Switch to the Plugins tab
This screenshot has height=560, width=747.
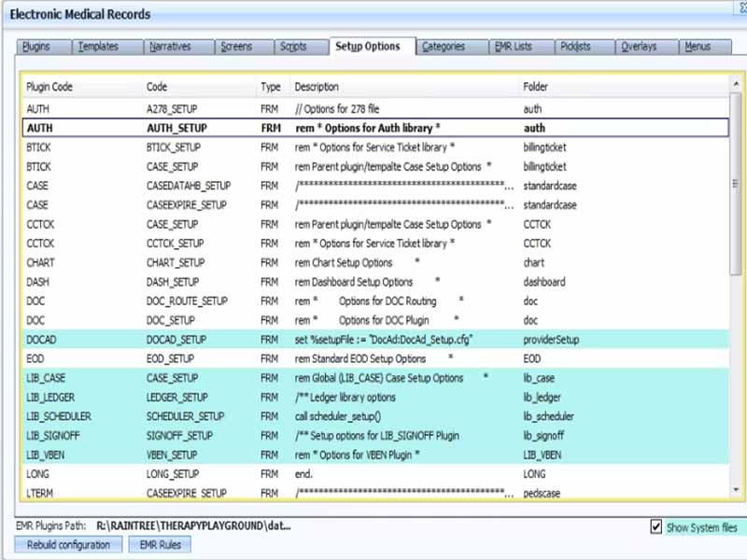coord(36,47)
